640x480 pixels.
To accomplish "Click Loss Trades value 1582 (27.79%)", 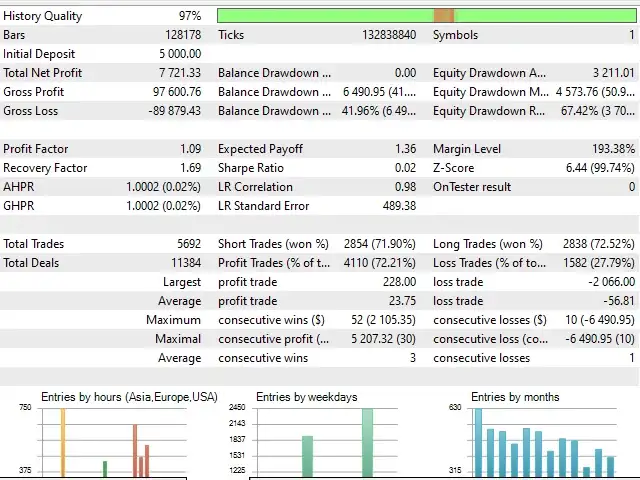I will pyautogui.click(x=599, y=263).
